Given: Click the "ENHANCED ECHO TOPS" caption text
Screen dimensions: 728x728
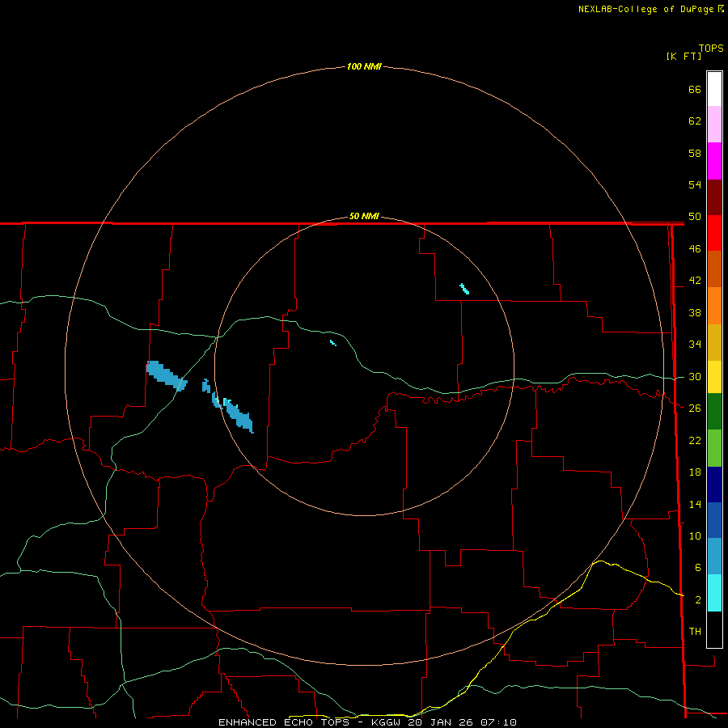Looking at the screenshot, I should (284, 722).
